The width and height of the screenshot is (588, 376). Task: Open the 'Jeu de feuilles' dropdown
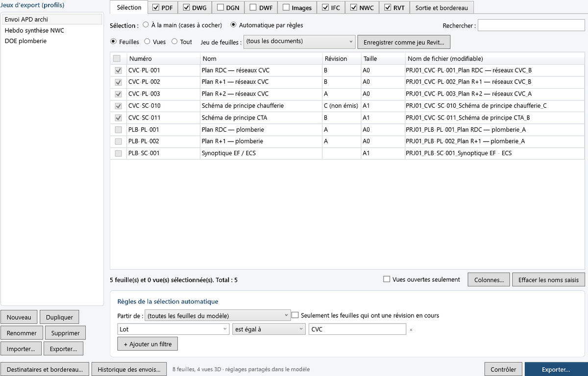point(299,42)
